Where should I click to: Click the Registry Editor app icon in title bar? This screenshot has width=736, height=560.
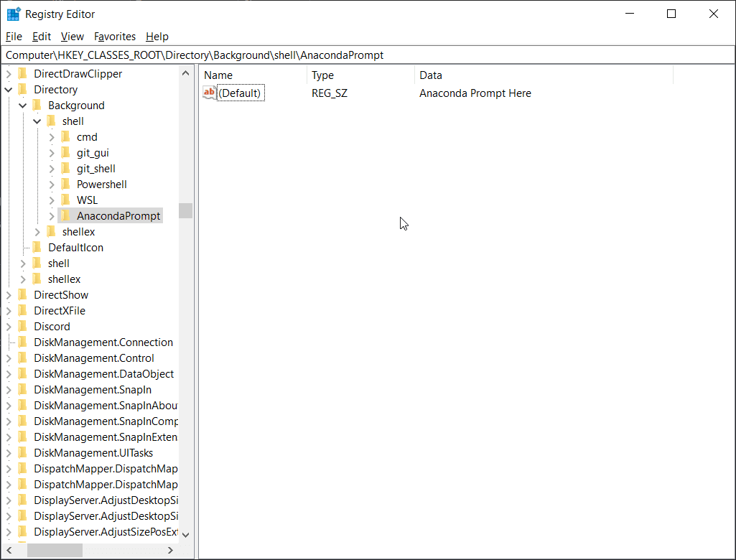pyautogui.click(x=13, y=14)
